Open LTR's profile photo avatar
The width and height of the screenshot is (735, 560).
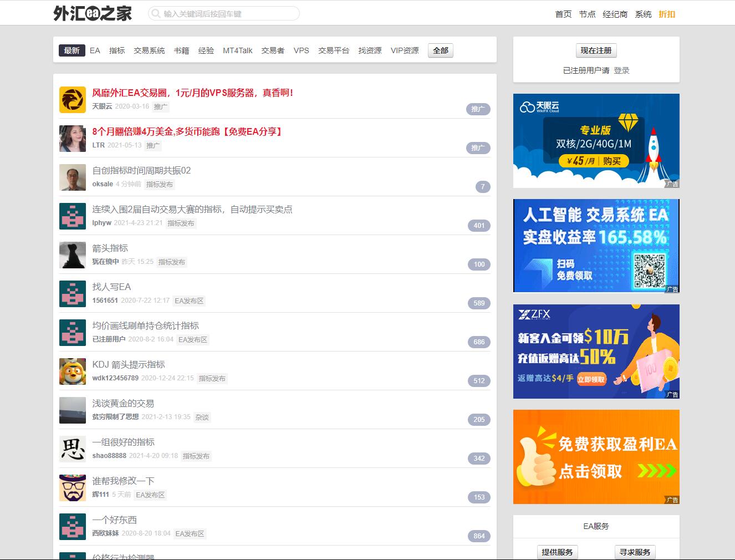click(73, 139)
